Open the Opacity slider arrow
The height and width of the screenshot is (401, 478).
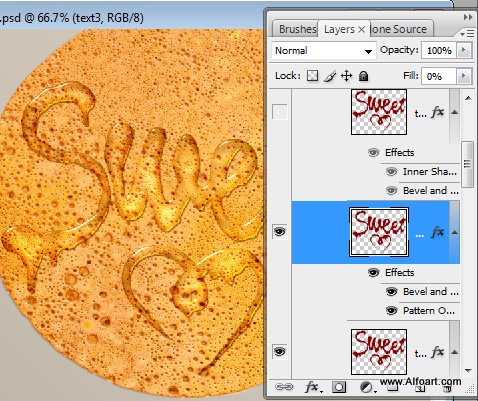click(464, 50)
